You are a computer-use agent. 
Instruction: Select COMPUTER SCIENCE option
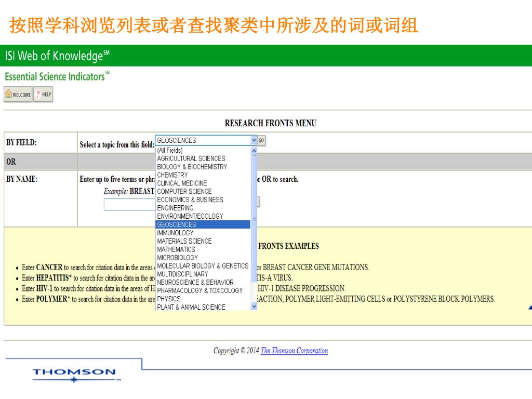point(203,192)
